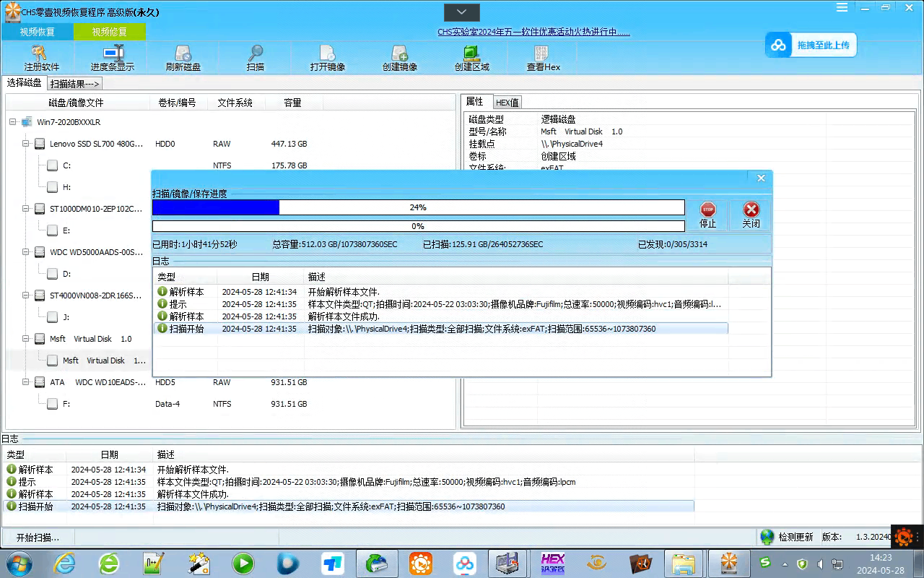924x578 pixels.
Task: Collapse the ST1000DM010 disk node
Action: (x=26, y=209)
